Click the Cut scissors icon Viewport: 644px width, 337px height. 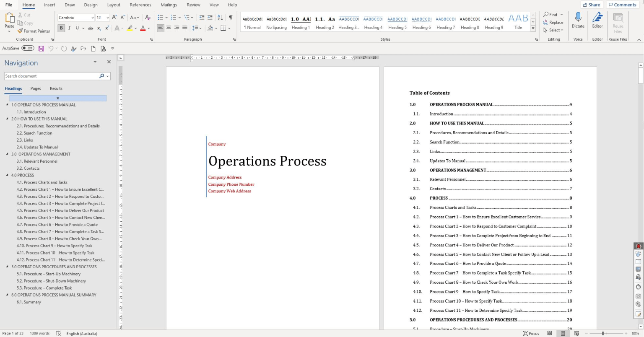coord(20,15)
